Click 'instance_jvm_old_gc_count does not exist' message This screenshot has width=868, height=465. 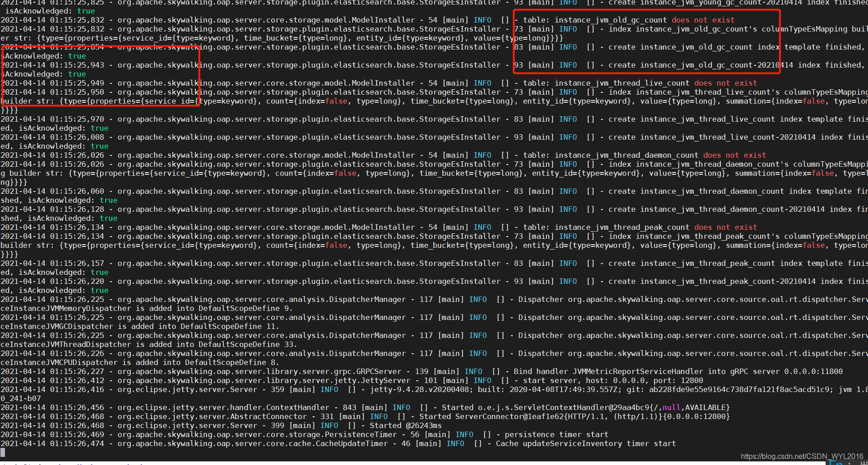(644, 20)
